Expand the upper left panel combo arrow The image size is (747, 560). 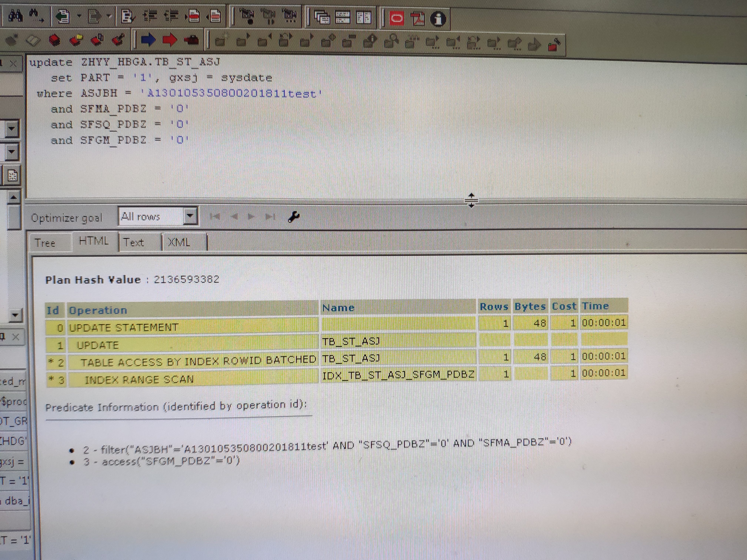(11, 129)
